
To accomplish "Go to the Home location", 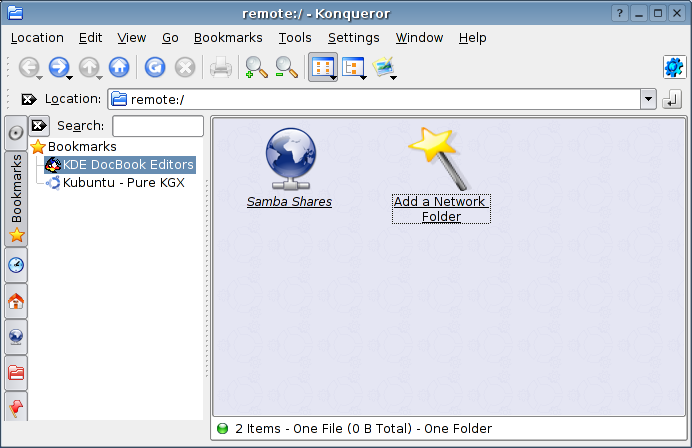I will click(119, 68).
